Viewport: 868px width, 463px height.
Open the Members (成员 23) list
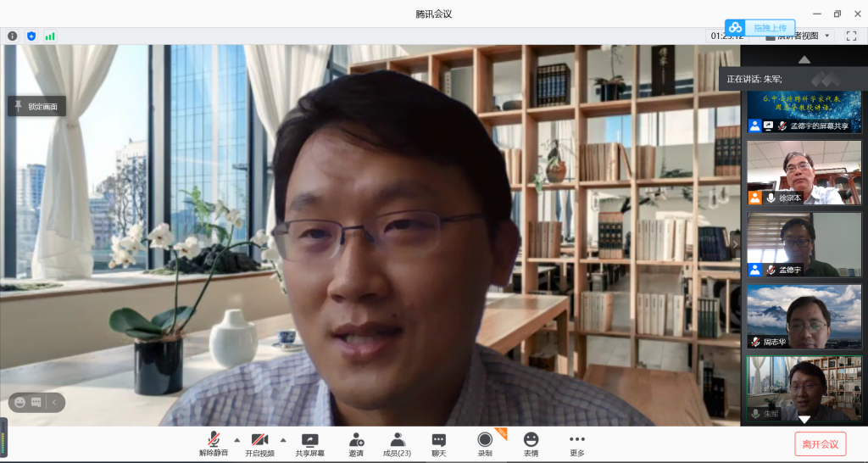tap(397, 443)
